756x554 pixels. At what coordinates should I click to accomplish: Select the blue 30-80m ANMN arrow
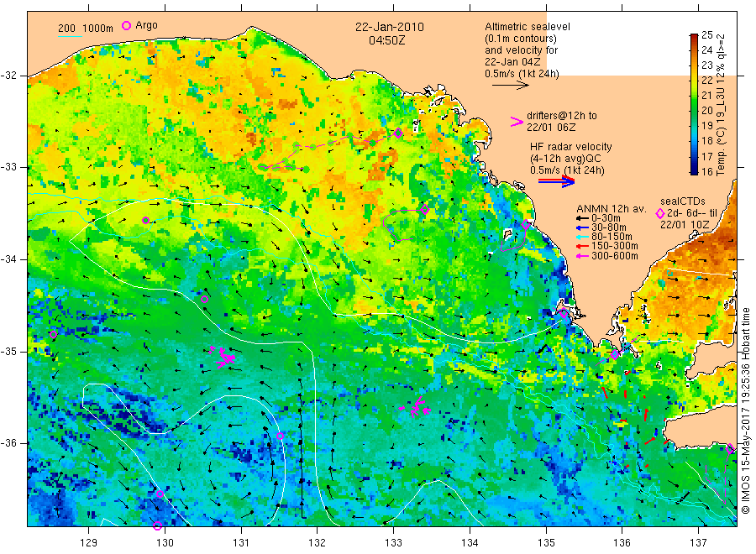click(582, 227)
